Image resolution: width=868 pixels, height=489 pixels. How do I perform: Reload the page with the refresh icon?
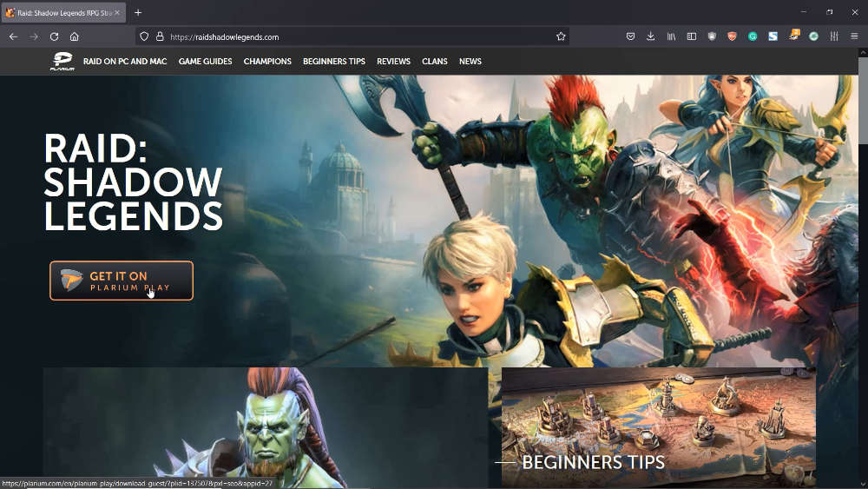[x=54, y=36]
